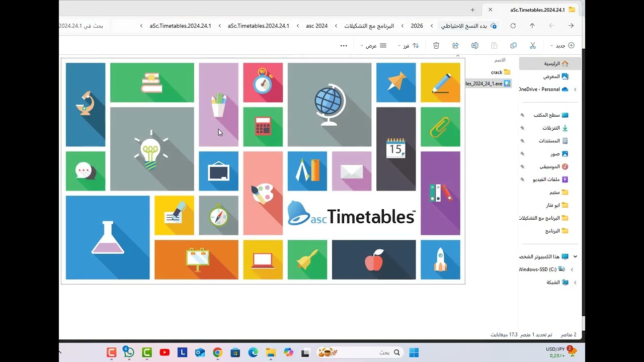Open Copilot from the taskbar
This screenshot has width=644, height=362.
pos(288,352)
